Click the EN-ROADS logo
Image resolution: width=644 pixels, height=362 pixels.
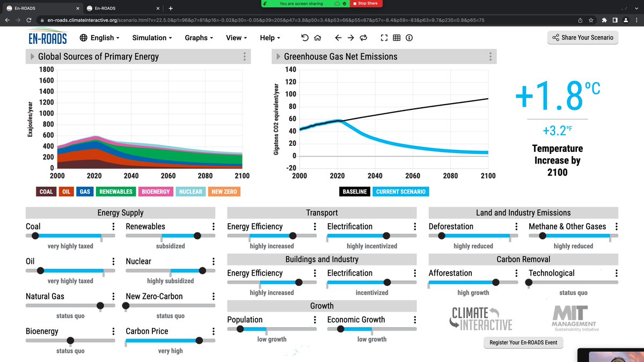[x=48, y=38]
